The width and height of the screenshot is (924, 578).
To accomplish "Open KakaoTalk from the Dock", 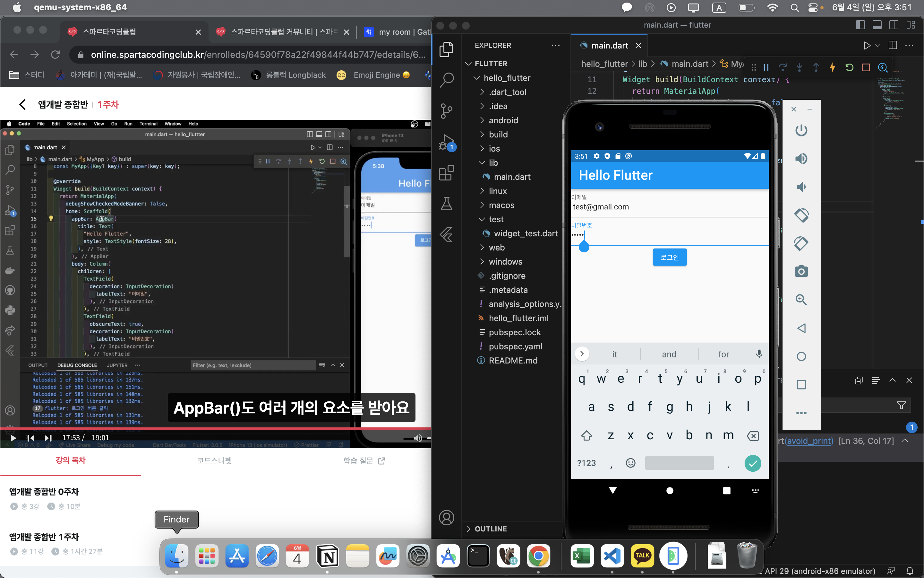I will pos(642,556).
